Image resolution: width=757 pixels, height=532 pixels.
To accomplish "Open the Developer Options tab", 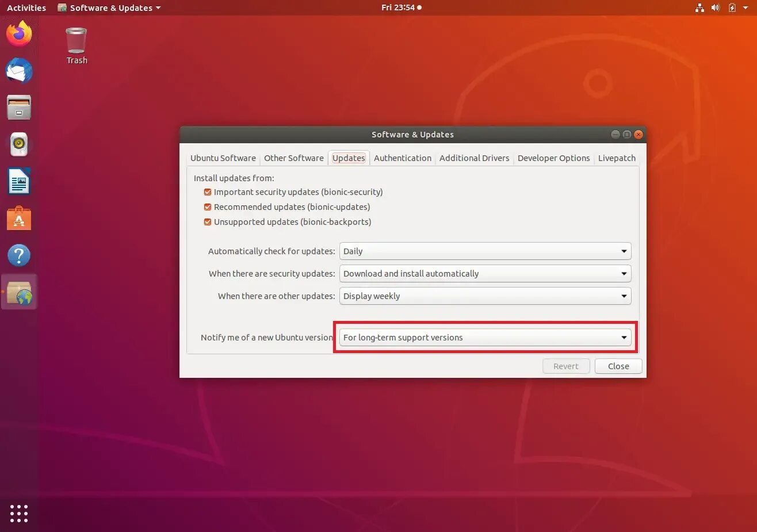I will pos(553,158).
